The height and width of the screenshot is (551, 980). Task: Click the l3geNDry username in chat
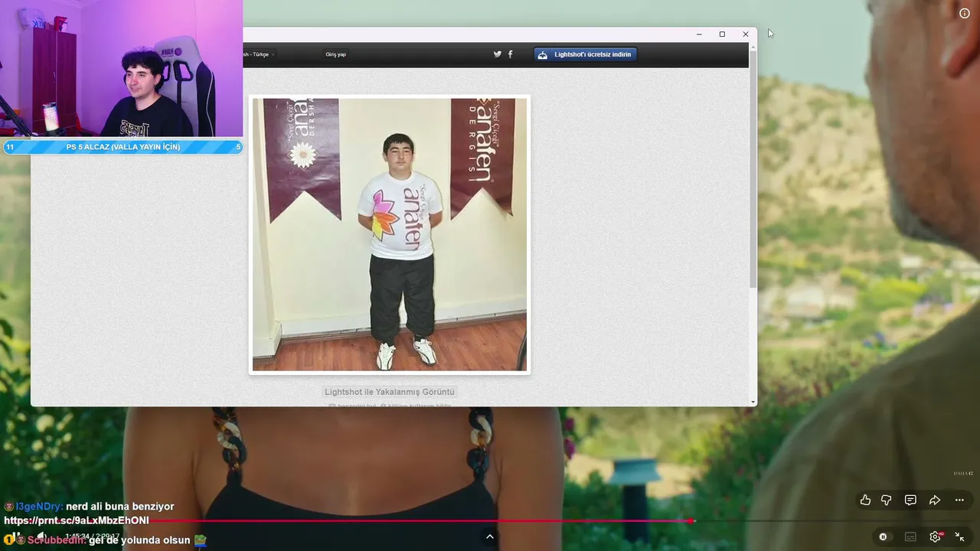point(39,507)
